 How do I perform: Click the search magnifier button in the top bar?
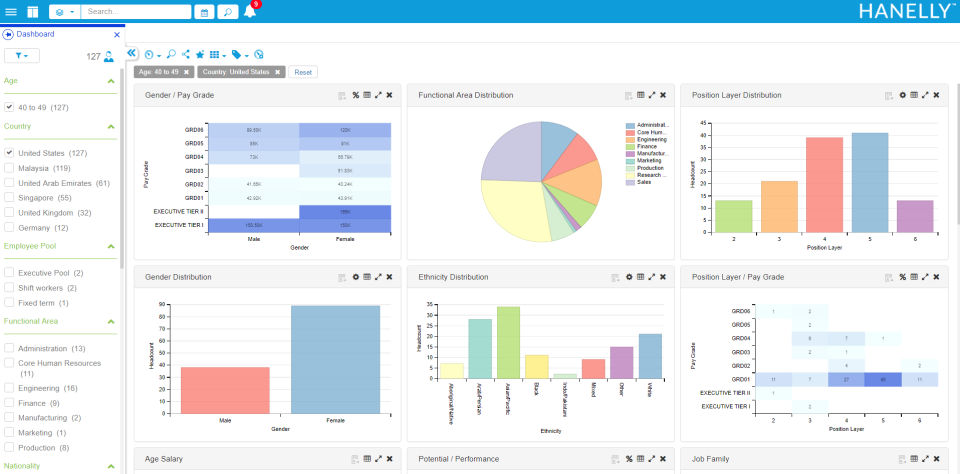tap(228, 12)
